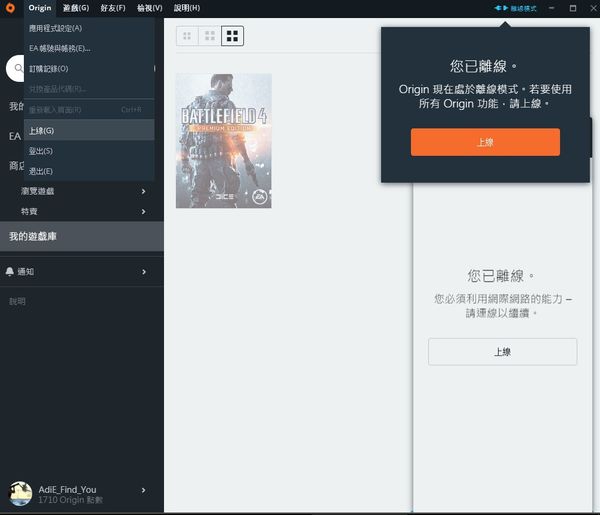Open the 遊戲(G) menu
The image size is (600, 515).
tap(76, 8)
